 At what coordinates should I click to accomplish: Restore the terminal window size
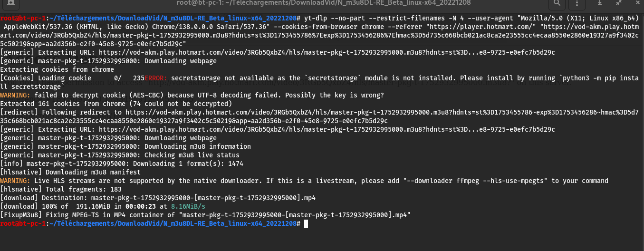click(x=618, y=3)
